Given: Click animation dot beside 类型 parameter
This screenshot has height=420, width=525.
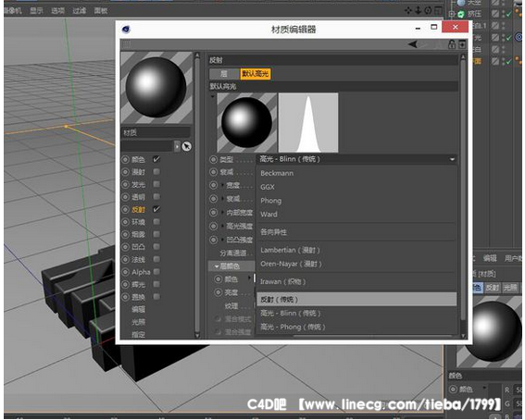Looking at the screenshot, I should [x=213, y=159].
